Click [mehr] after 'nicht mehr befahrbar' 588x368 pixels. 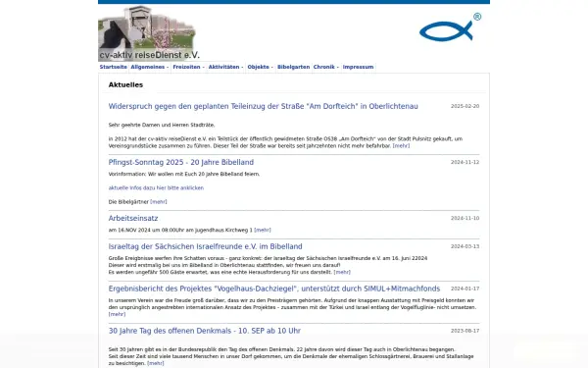(x=401, y=145)
